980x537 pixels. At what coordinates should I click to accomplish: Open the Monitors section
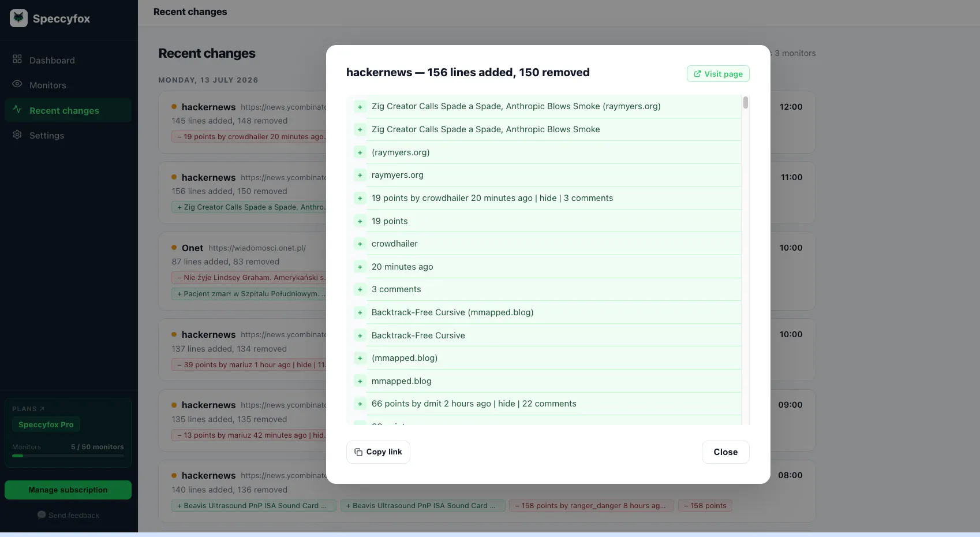(x=68, y=85)
